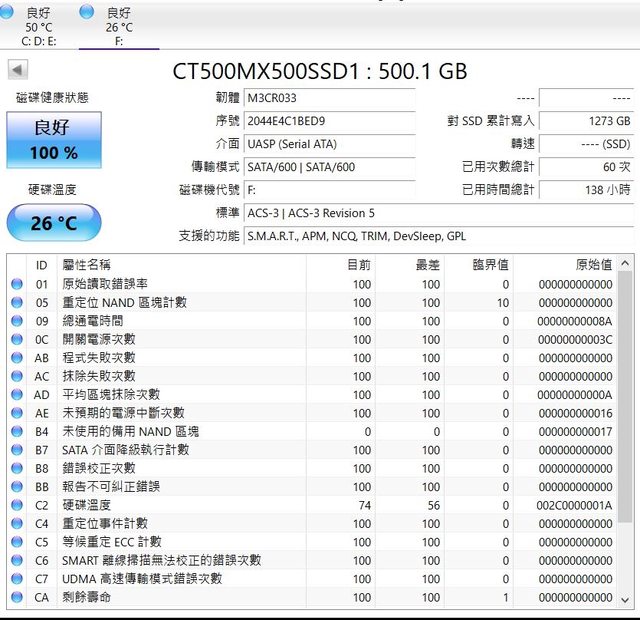
Task: Click the firmware field showing M3CR033
Action: tap(328, 98)
